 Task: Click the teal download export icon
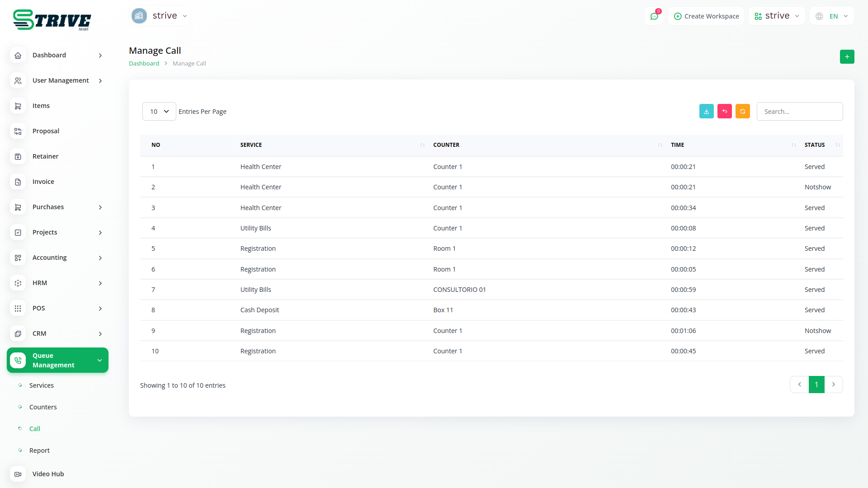click(x=706, y=111)
